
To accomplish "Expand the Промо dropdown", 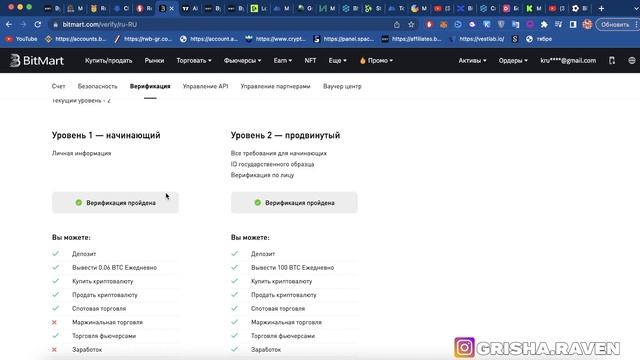I will coord(376,60).
